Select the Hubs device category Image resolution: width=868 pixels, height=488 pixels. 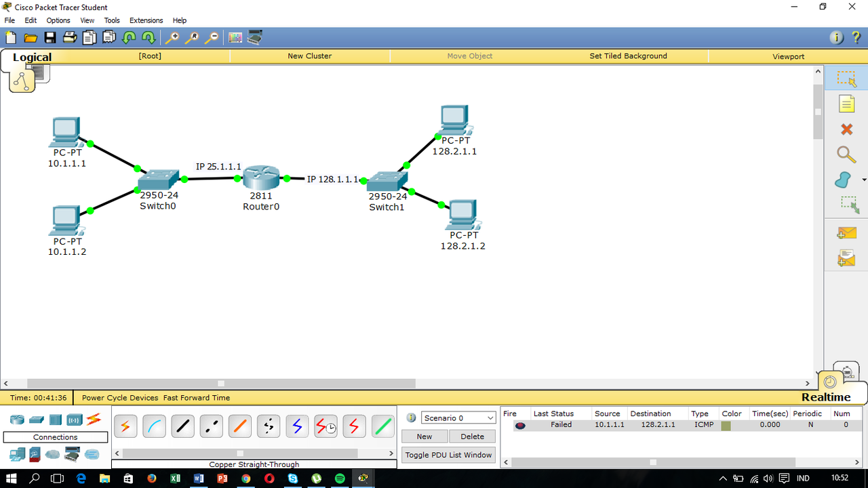pyautogui.click(x=55, y=420)
